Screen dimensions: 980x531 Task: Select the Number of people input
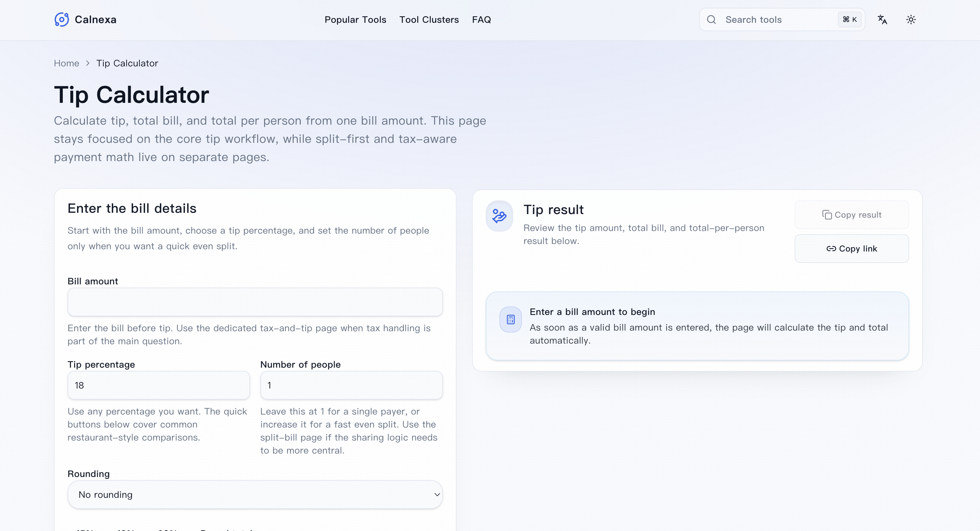point(351,385)
